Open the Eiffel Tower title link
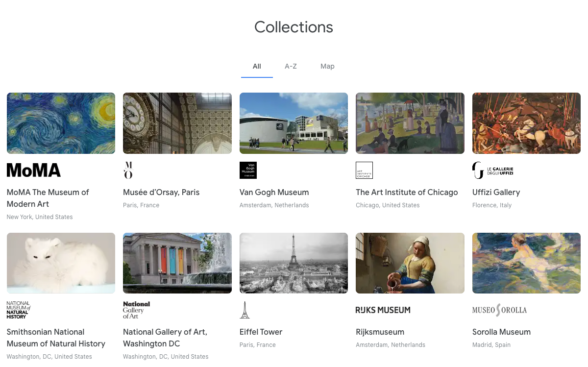This screenshot has height=367, width=588. pyautogui.click(x=261, y=332)
